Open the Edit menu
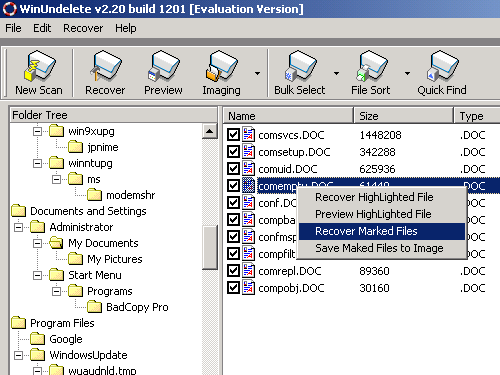Viewport: 500px width, 375px height. point(42,28)
